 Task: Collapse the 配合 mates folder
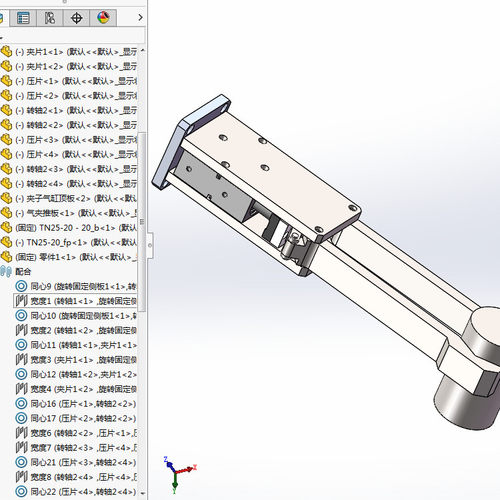click(6, 271)
